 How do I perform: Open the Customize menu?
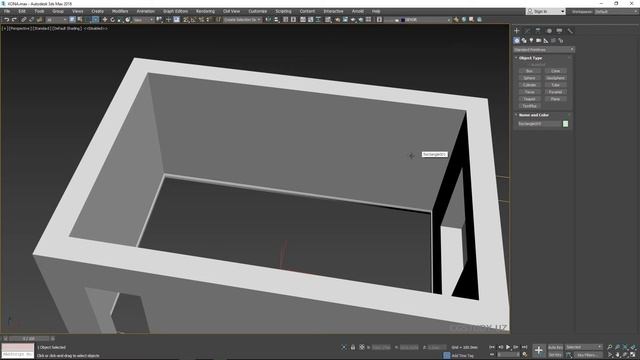[258, 11]
